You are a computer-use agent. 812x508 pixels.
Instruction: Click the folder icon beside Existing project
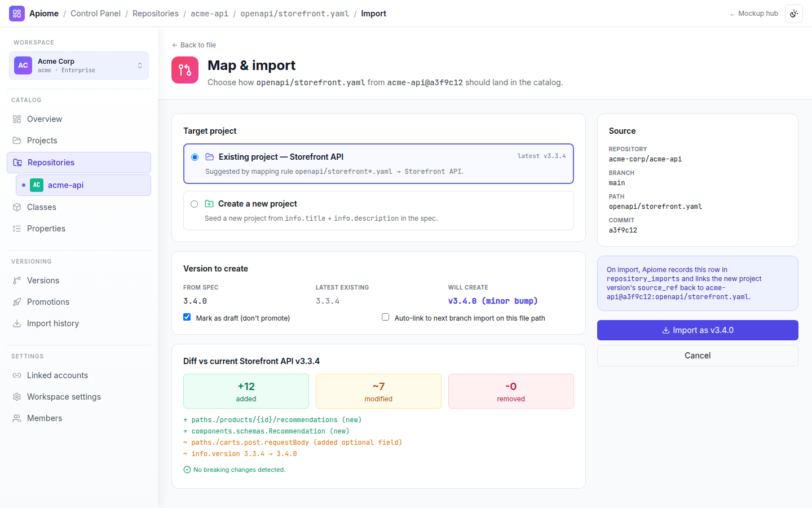click(209, 157)
